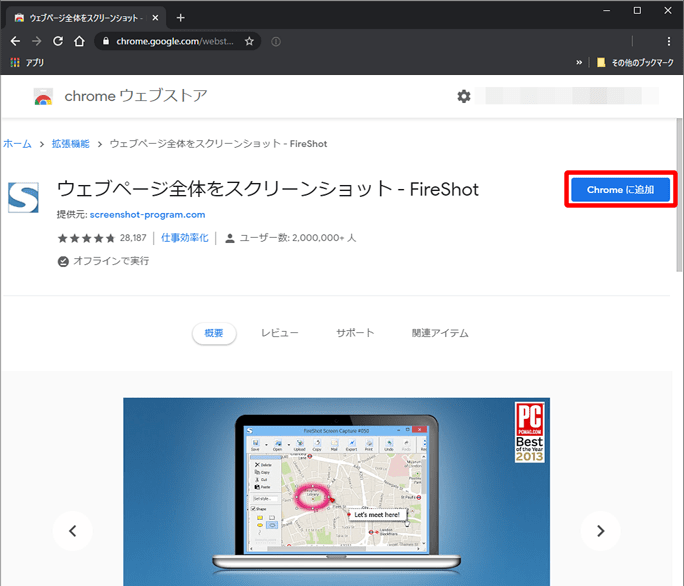Image resolution: width=684 pixels, height=586 pixels.
Task: Click chrome ウェブストア title text
Action: click(x=136, y=96)
